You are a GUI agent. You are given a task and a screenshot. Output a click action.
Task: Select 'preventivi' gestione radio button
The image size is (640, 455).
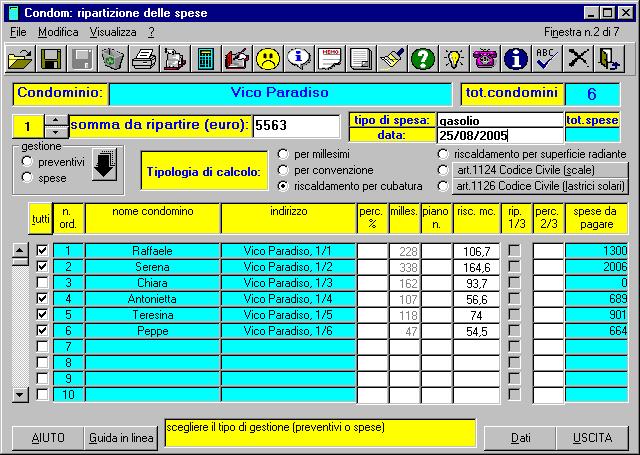tap(27, 161)
